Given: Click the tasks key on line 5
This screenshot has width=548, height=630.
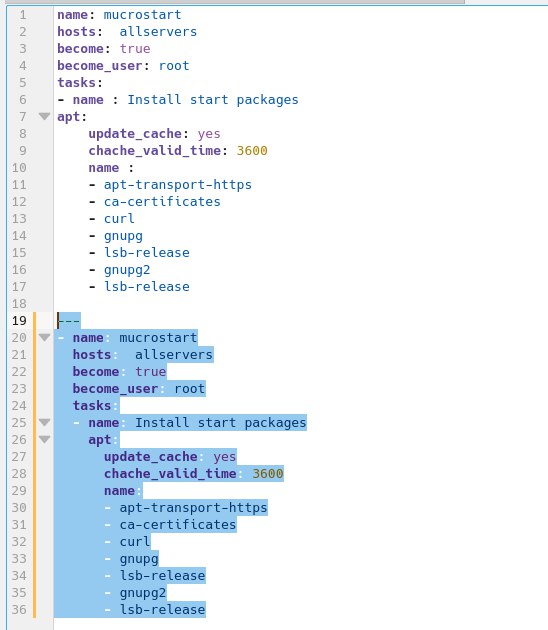Looking at the screenshot, I should (76, 82).
